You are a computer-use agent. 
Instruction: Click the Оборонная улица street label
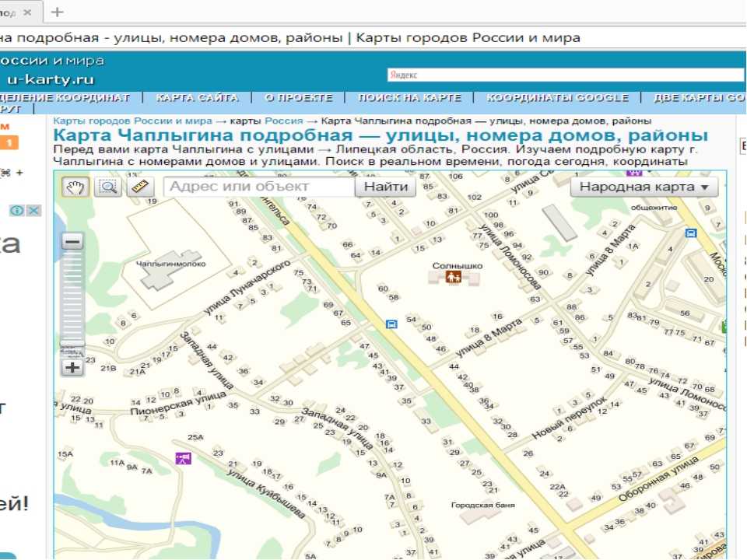[x=658, y=478]
